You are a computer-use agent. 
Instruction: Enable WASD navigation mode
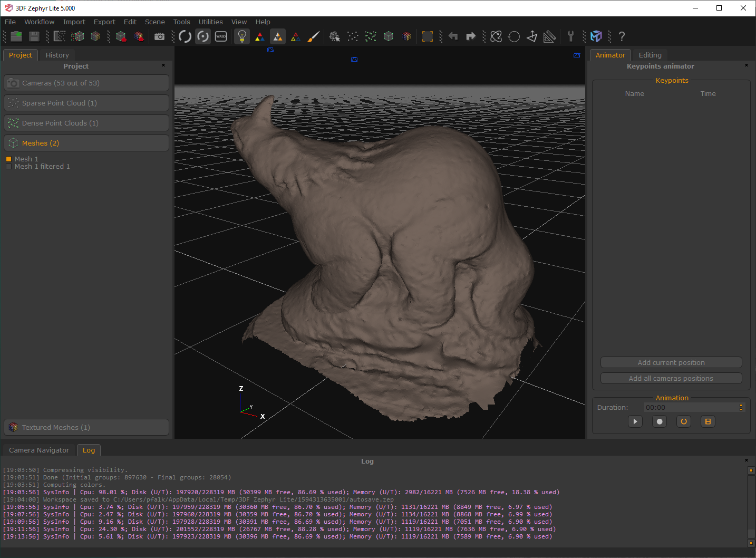click(220, 36)
